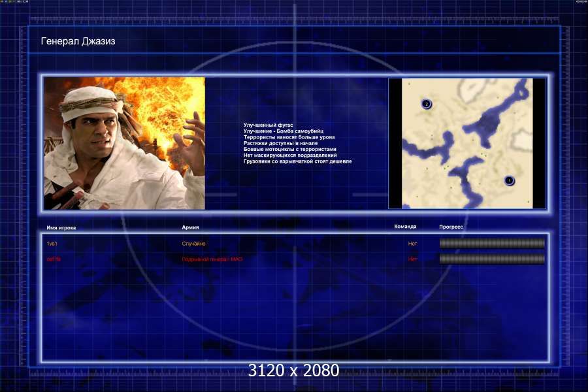The height and width of the screenshot is (392, 588).
Task: Click the red army name ending in "МАО"
Action: tap(212, 259)
